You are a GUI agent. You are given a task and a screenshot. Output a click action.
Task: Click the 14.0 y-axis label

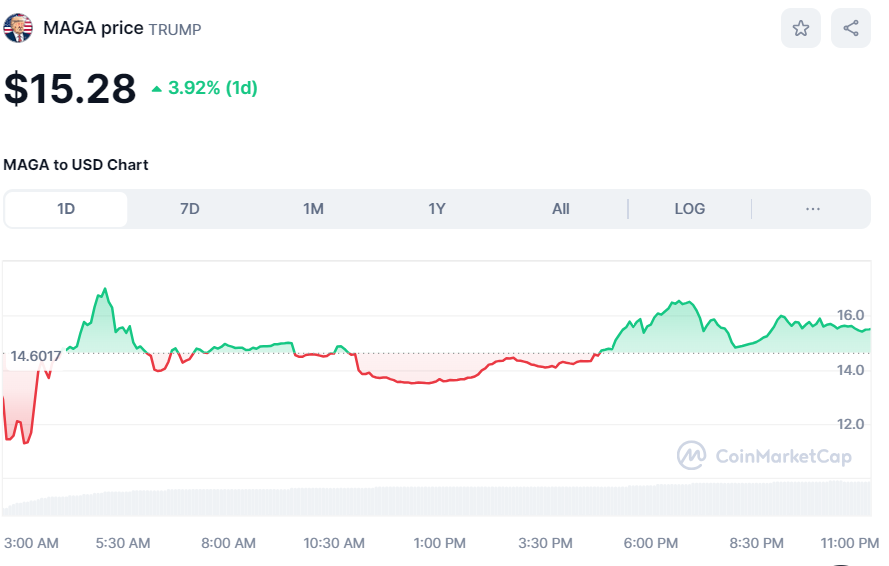point(850,370)
